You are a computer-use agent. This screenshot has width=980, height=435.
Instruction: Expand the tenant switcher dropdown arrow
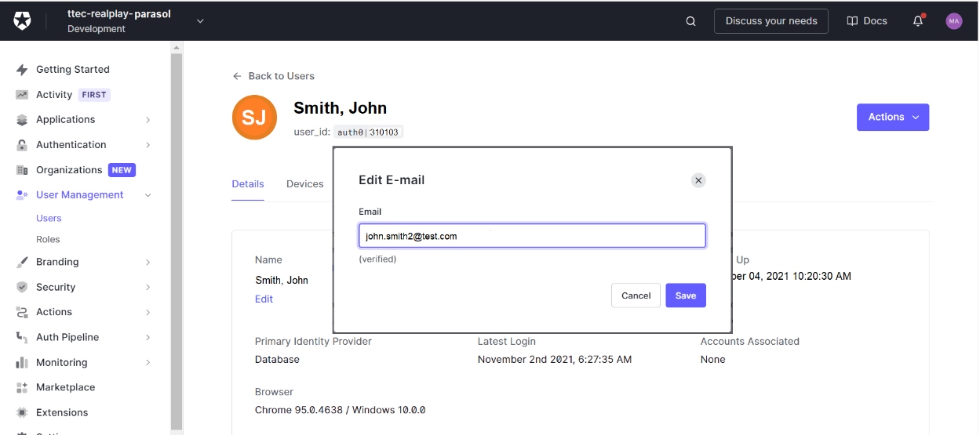[x=200, y=21]
